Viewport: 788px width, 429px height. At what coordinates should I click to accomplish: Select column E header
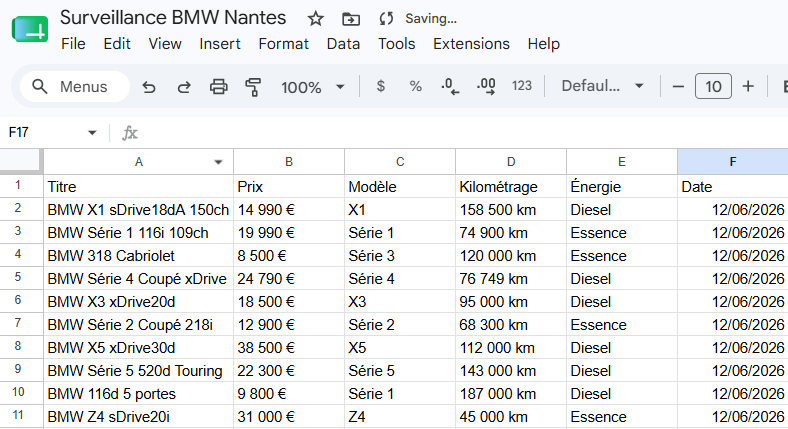pyautogui.click(x=622, y=162)
